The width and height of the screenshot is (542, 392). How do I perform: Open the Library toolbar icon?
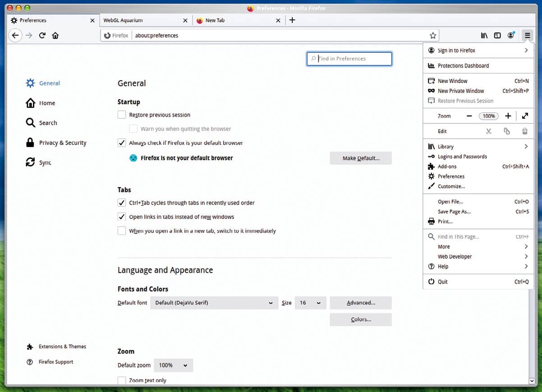click(x=484, y=35)
